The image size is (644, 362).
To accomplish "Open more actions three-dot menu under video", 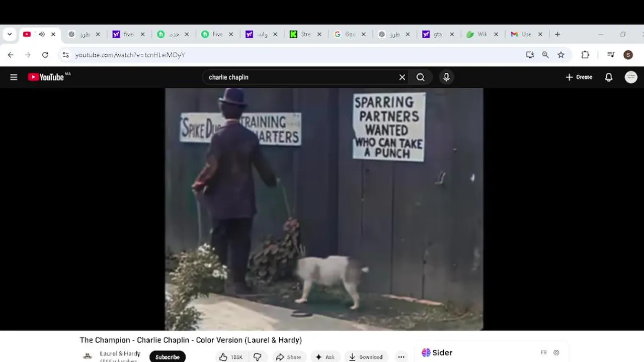I will [401, 357].
